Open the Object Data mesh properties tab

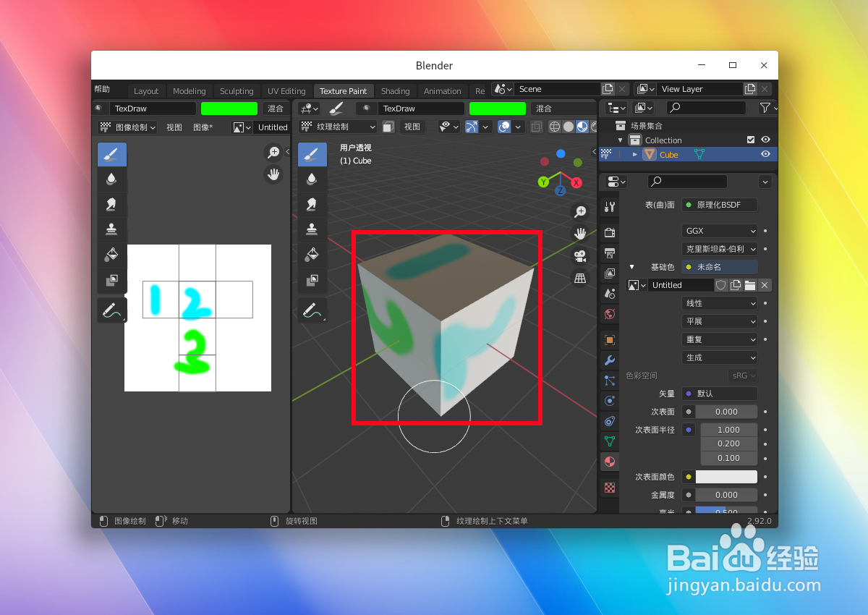(610, 441)
